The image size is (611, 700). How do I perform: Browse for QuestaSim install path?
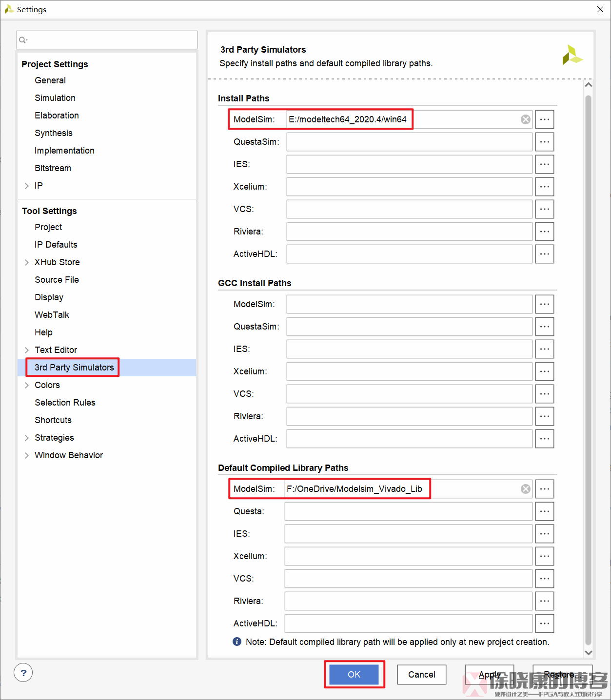tap(545, 142)
